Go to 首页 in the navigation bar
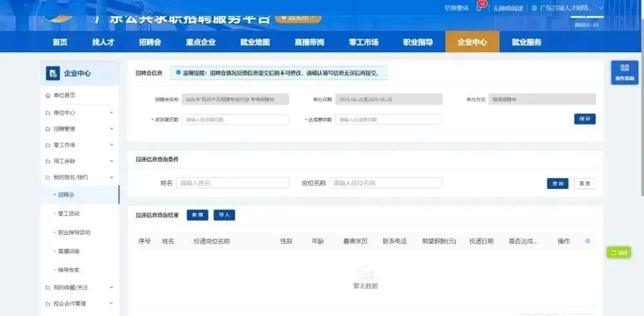The height and width of the screenshot is (316, 644). [60, 42]
